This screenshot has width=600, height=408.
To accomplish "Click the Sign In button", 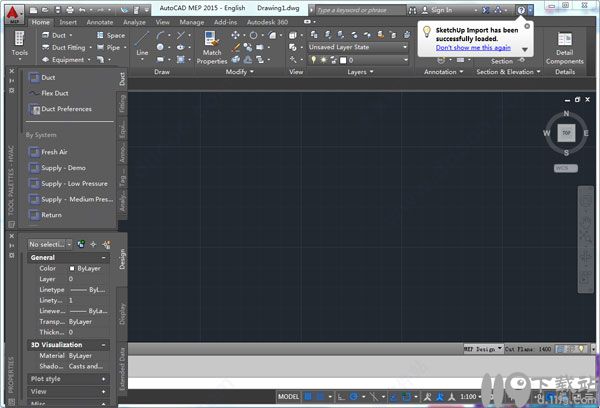I will (437, 10).
